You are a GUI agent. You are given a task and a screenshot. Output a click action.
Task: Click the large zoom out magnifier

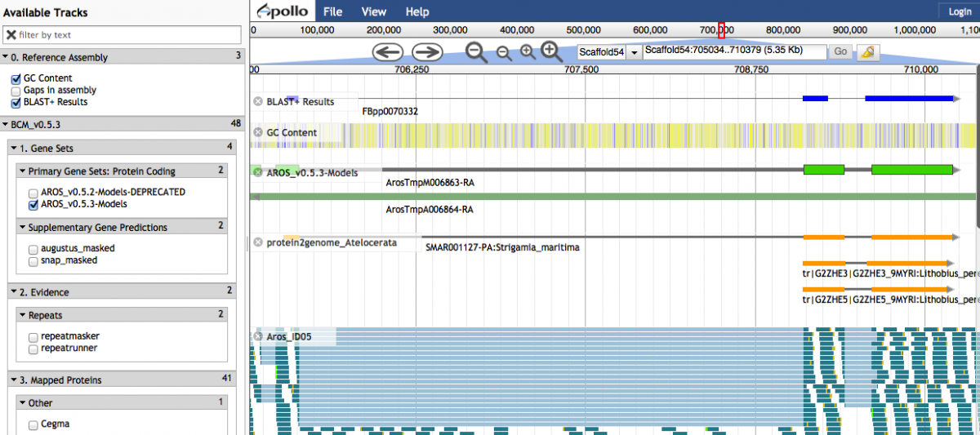pyautogui.click(x=476, y=51)
